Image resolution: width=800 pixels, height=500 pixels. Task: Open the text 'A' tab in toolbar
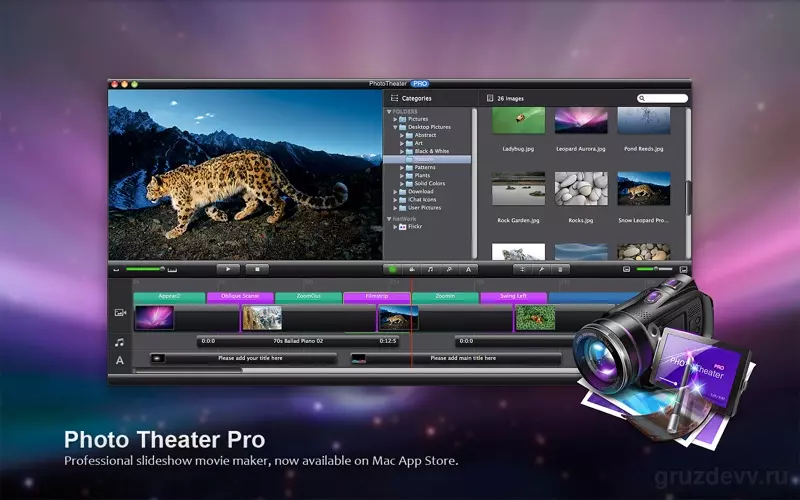click(x=468, y=269)
